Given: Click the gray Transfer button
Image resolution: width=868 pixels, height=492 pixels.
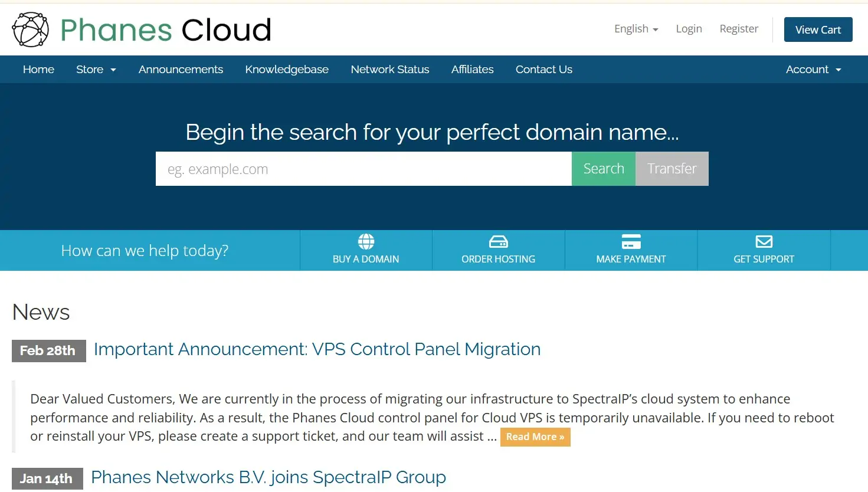Looking at the screenshot, I should [672, 169].
